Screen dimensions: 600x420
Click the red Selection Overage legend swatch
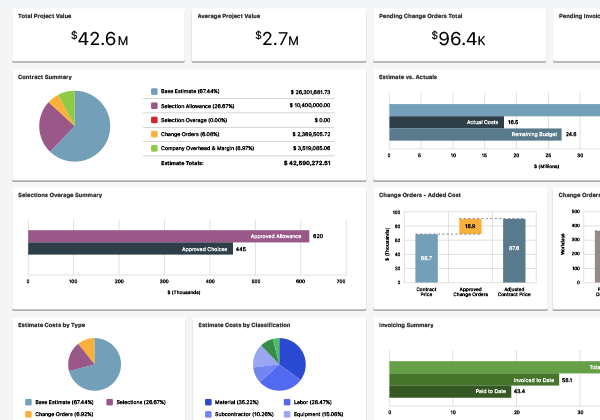tap(154, 120)
